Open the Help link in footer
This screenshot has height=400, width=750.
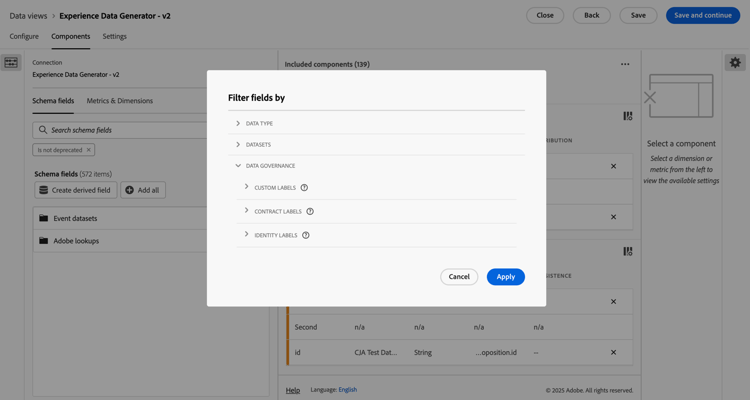click(x=293, y=390)
